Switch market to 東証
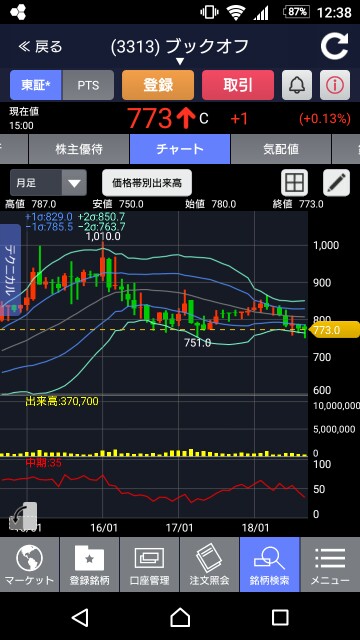Image resolution: width=360 pixels, height=640 pixels. tap(36, 85)
